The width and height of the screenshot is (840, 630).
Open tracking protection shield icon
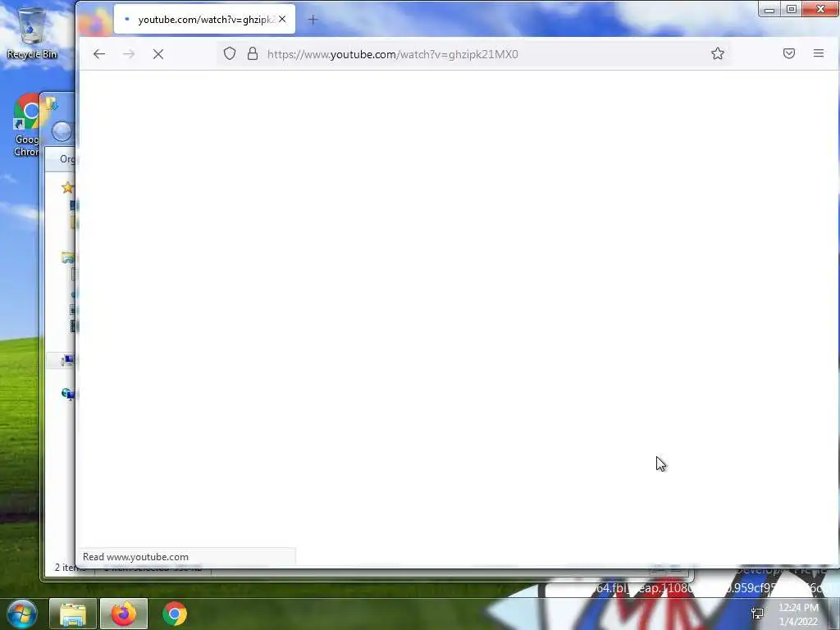(230, 53)
